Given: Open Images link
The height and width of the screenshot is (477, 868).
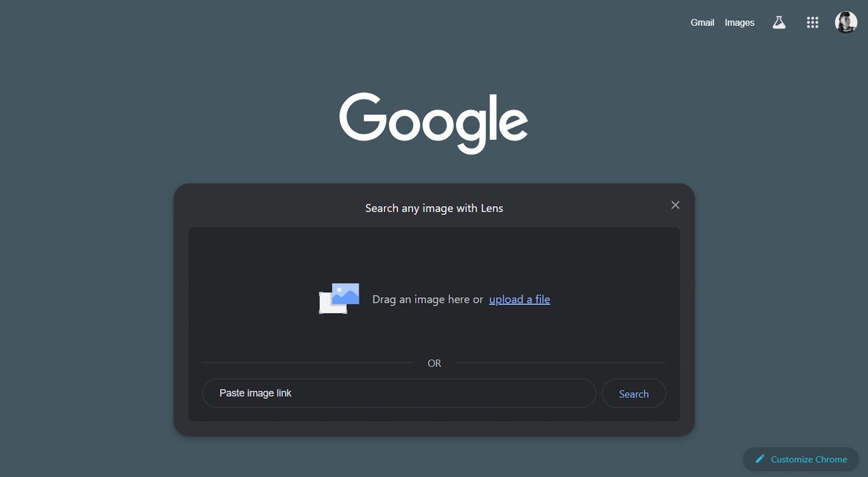Looking at the screenshot, I should click(740, 23).
